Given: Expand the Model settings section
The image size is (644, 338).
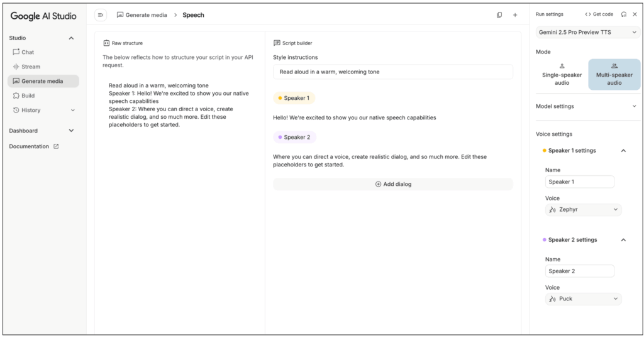Looking at the screenshot, I should pos(587,106).
